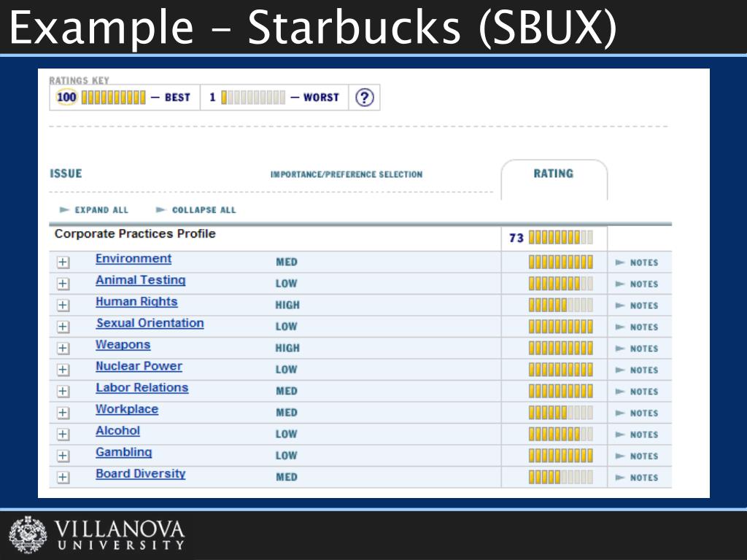View Notes for Animal Testing
747x560 pixels.
[x=637, y=284]
